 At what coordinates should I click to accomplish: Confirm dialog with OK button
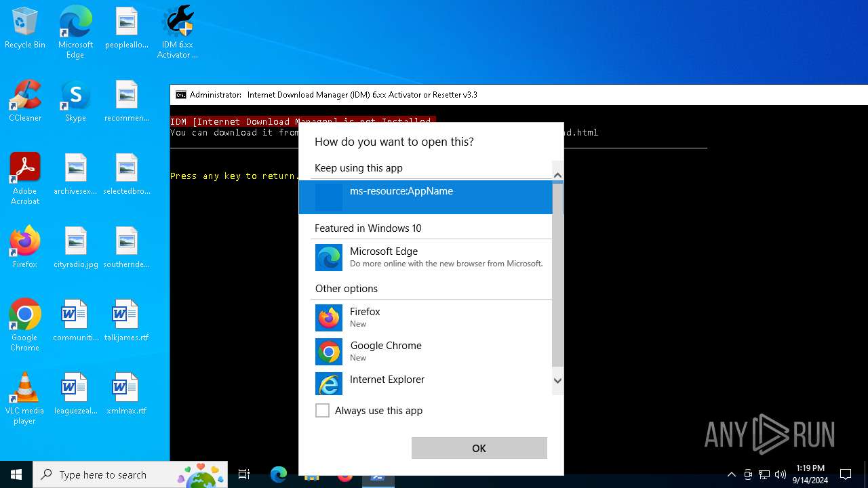[479, 448]
